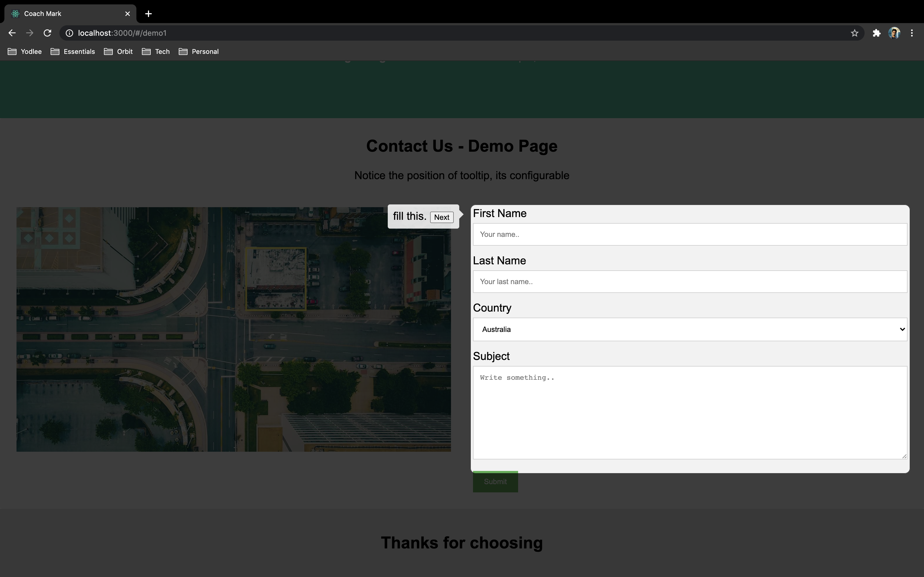The width and height of the screenshot is (924, 577).
Task: View site info icon in address bar
Action: click(70, 33)
